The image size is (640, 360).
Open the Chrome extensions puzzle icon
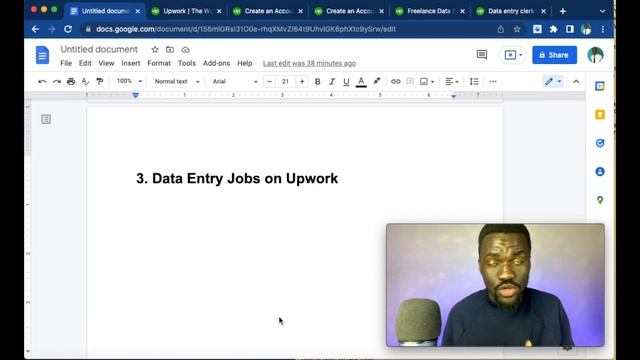pos(553,29)
